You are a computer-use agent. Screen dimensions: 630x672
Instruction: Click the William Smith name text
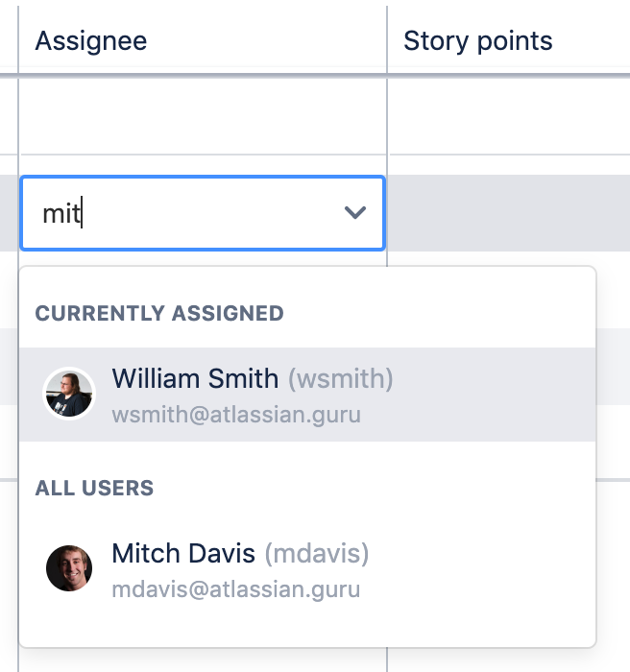click(195, 379)
